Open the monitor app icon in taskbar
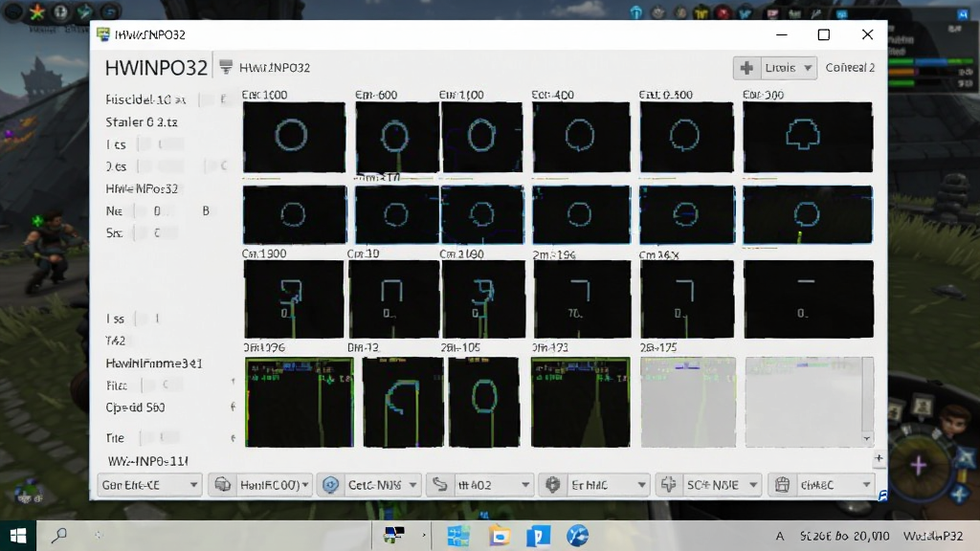Viewport: 980px width, 551px height. (393, 535)
